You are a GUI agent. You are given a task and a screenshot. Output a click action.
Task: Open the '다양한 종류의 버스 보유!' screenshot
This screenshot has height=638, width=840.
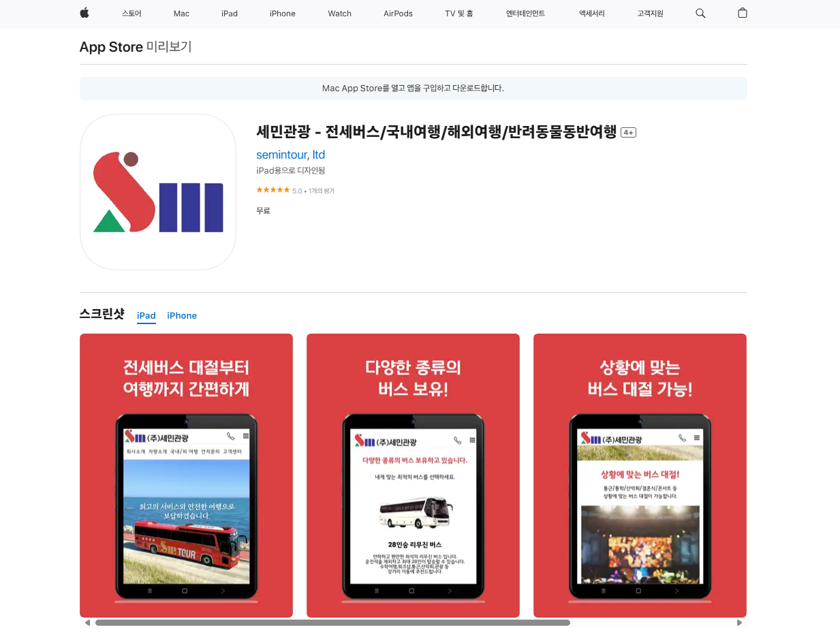[x=413, y=475]
